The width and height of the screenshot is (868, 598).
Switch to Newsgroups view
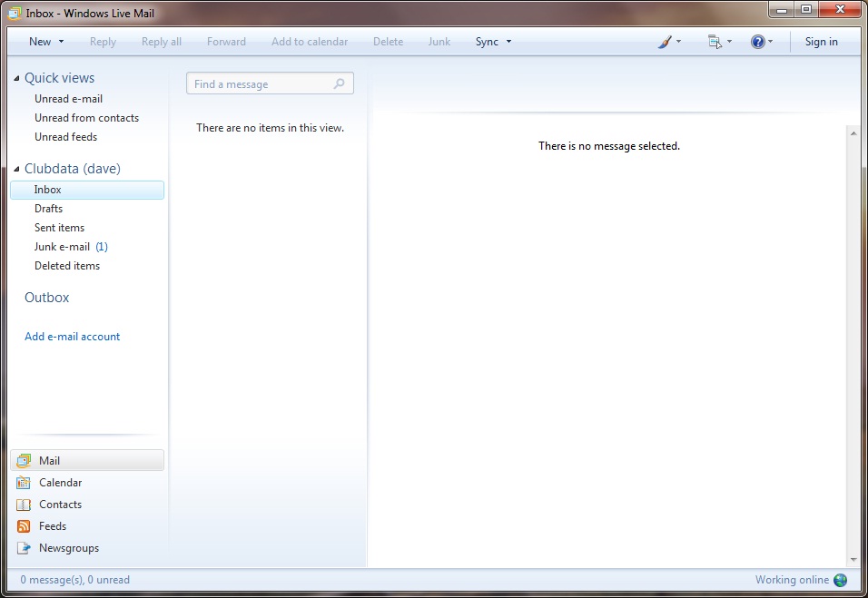pyautogui.click(x=69, y=548)
